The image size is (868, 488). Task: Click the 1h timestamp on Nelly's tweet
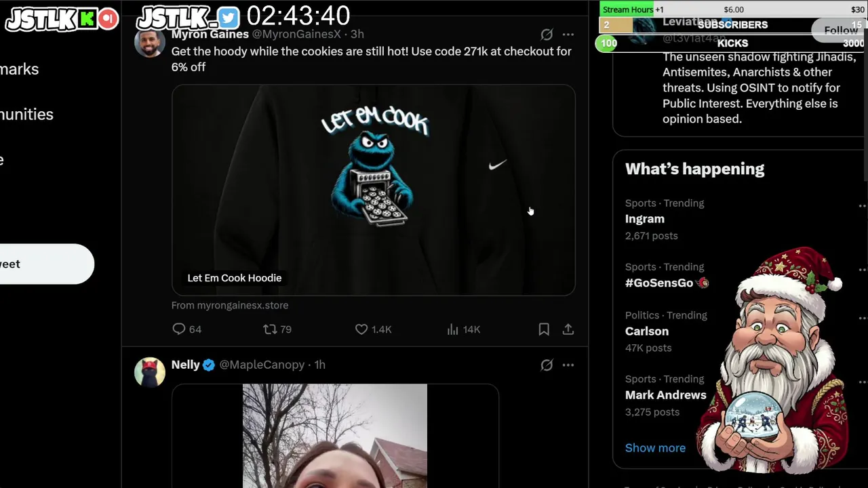pos(320,365)
